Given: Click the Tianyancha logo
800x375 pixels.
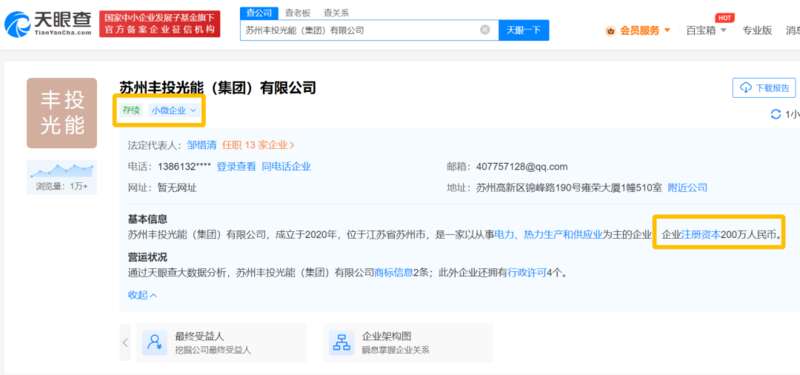Looking at the screenshot, I should [x=48, y=23].
